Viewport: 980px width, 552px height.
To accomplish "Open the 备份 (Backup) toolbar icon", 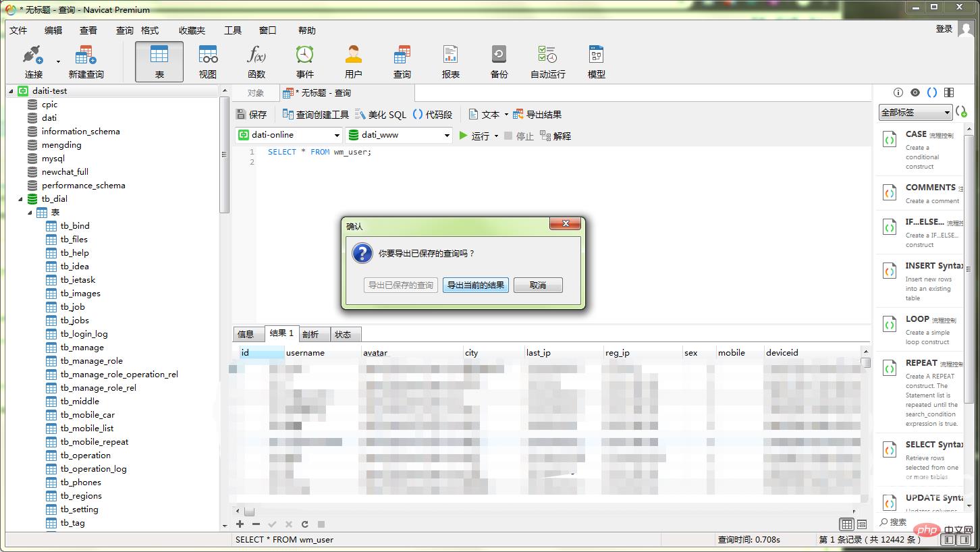I will pos(499,62).
